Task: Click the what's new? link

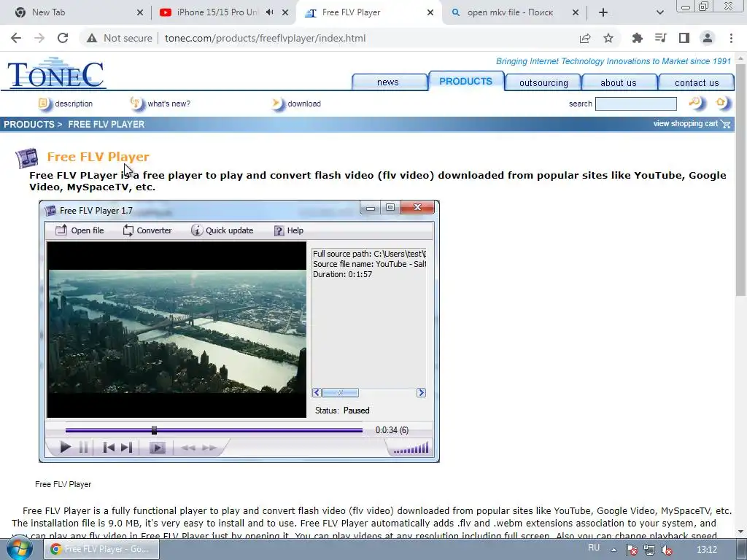Action: coord(169,104)
